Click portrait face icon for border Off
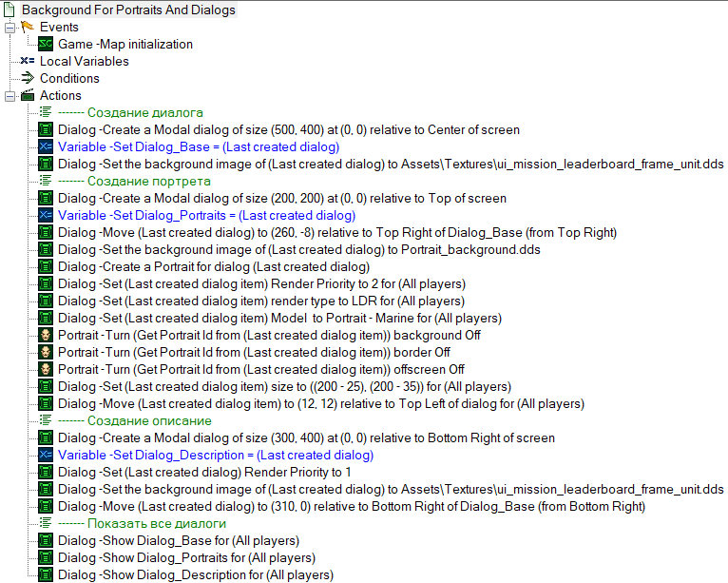The width and height of the screenshot is (728, 583). pyautogui.click(x=45, y=352)
